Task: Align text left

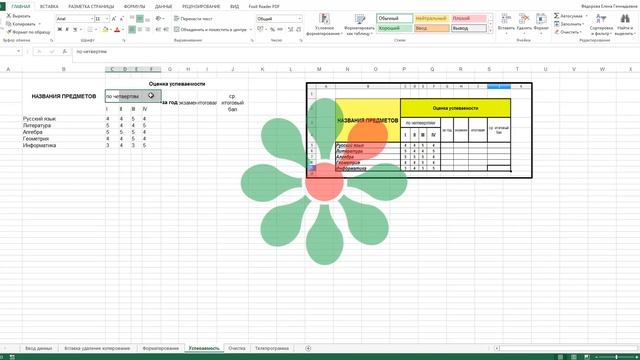Action: tap(132, 29)
